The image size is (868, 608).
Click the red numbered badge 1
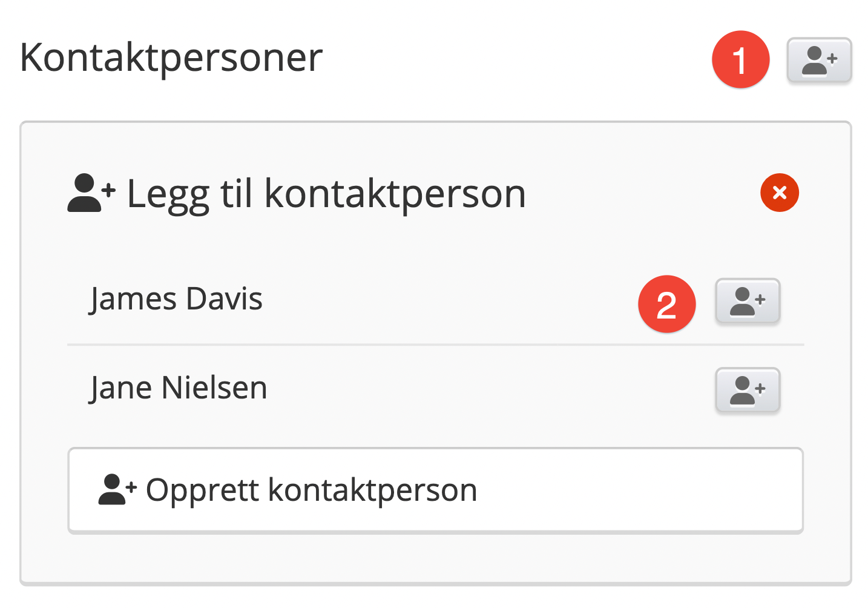point(740,60)
